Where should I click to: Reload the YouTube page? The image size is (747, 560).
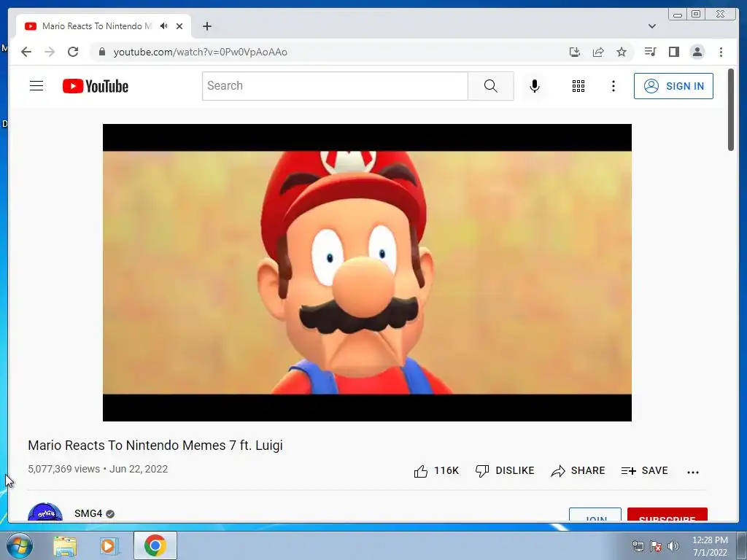(73, 52)
